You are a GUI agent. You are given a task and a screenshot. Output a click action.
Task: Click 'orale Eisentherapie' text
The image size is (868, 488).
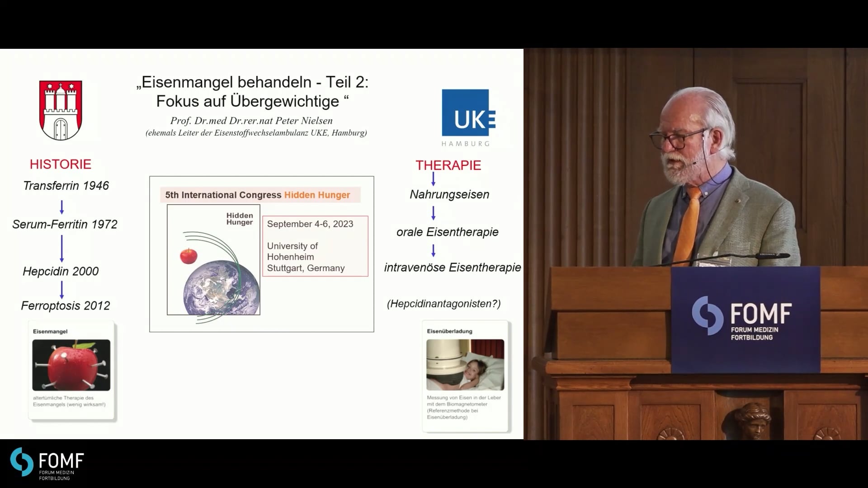point(448,232)
